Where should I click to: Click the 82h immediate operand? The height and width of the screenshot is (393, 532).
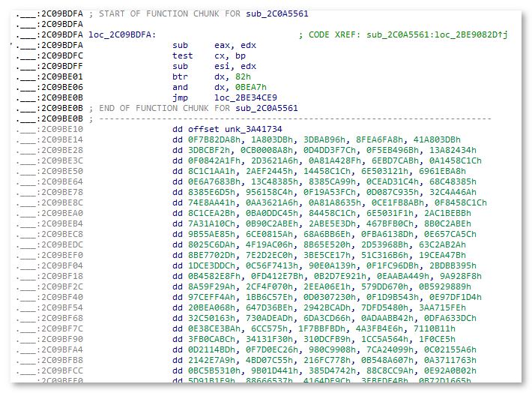(x=237, y=76)
